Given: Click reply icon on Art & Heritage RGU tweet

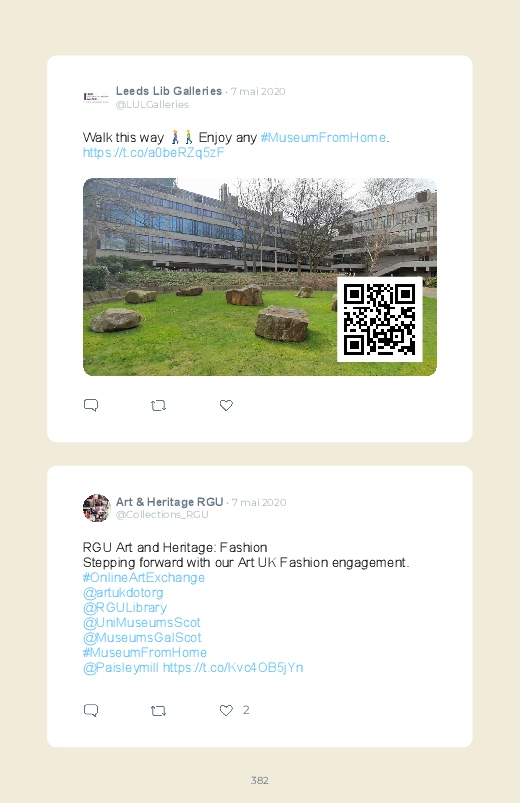Looking at the screenshot, I should coord(91,710).
